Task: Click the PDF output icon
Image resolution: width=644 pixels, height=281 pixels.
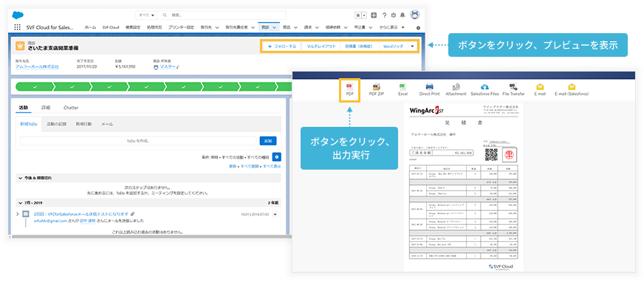Action: coord(350,86)
